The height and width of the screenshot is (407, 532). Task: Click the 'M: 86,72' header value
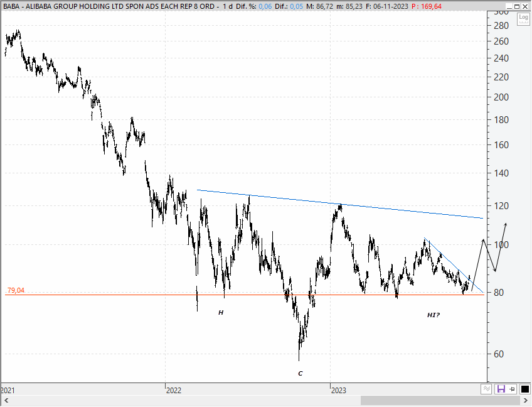319,6
